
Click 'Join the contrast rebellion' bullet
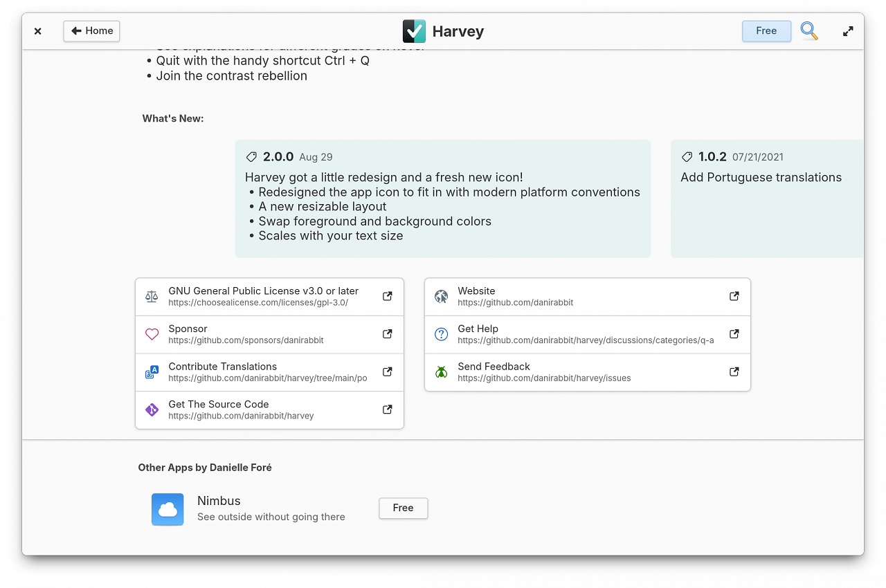pos(232,75)
